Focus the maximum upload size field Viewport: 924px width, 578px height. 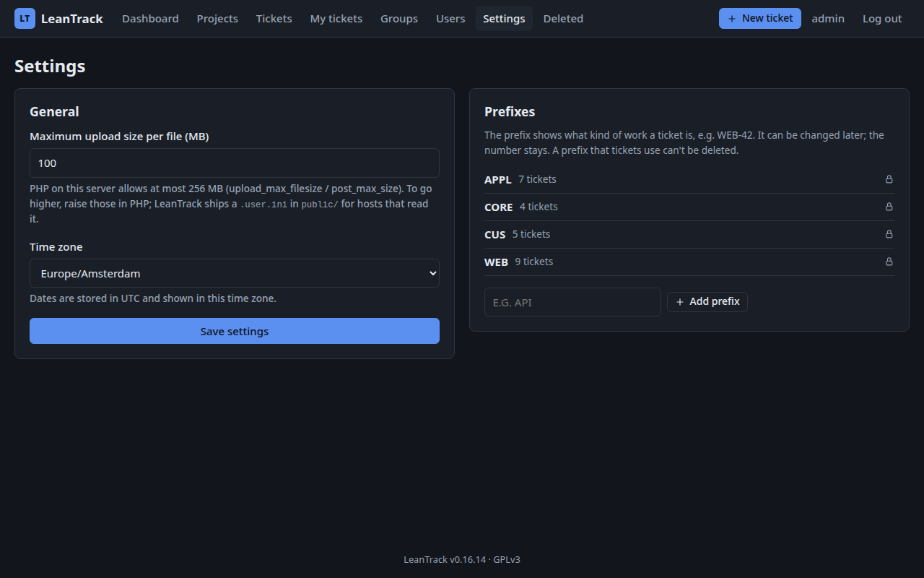235,163
